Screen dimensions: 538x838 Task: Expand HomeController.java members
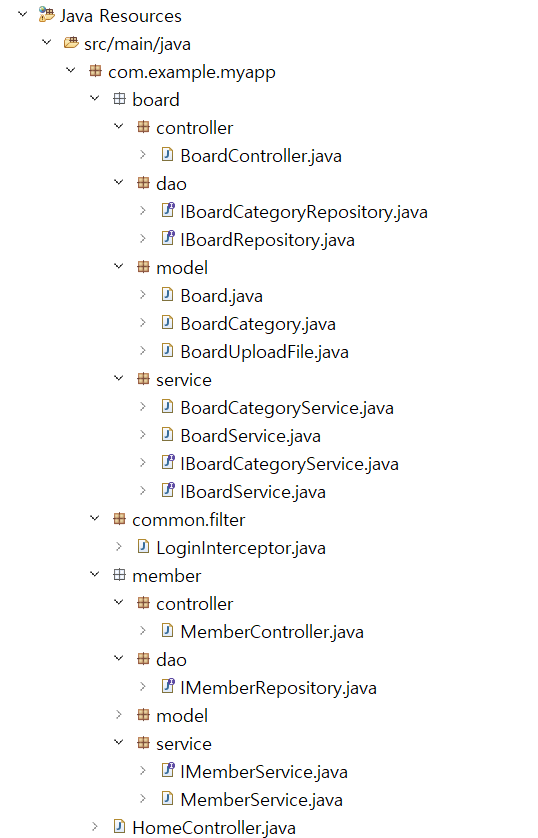tap(95, 827)
